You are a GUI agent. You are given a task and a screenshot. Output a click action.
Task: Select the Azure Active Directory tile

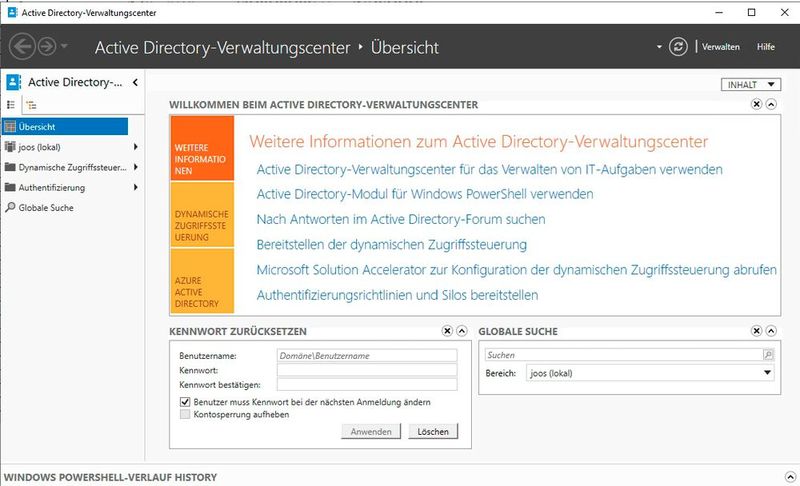[203, 281]
